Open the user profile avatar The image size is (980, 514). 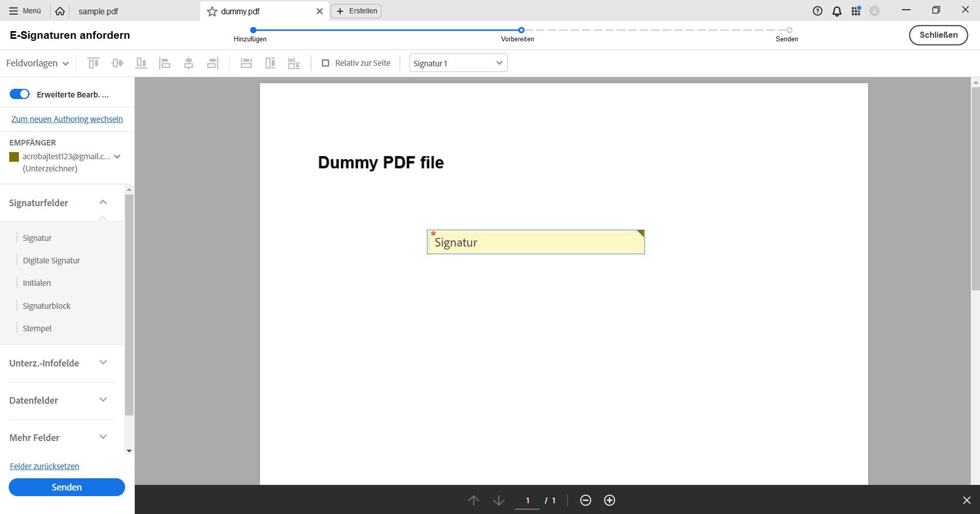875,11
